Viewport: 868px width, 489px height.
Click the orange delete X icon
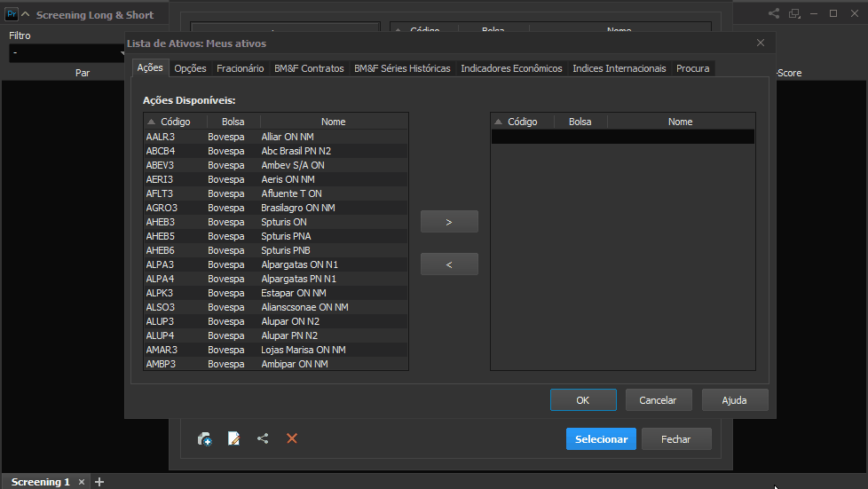(x=292, y=438)
